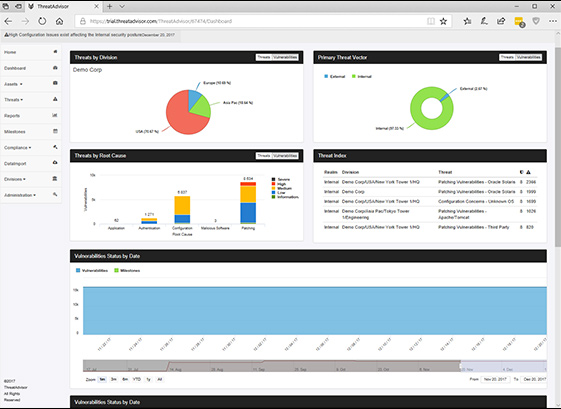This screenshot has height=409, width=561.
Task: Click the Medium legend color swatch
Action: pos(274,188)
